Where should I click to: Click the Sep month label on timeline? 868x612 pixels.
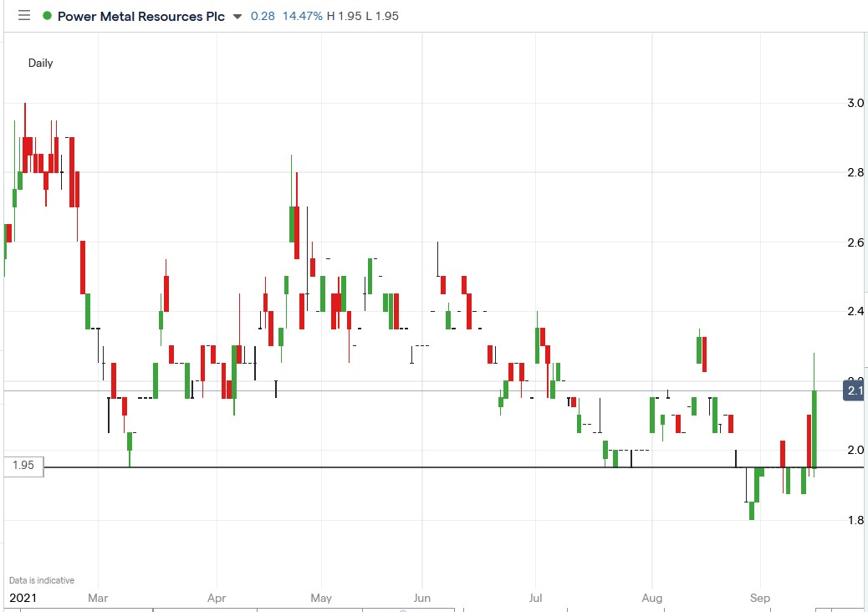point(760,598)
